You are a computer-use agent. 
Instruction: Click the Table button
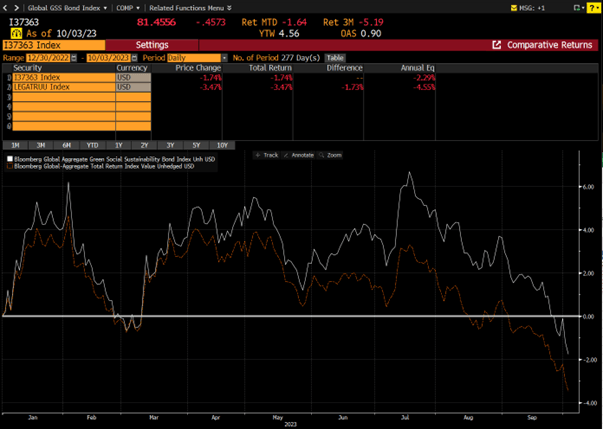[x=335, y=58]
